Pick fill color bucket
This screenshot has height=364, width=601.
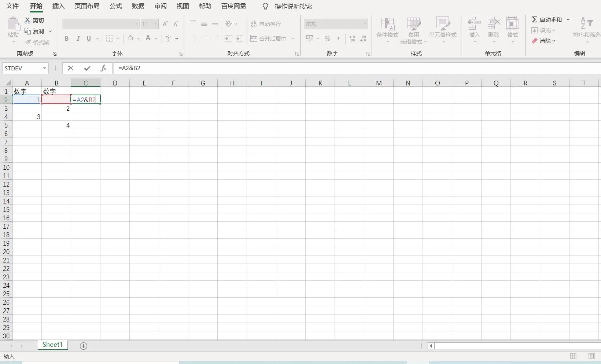(130, 38)
